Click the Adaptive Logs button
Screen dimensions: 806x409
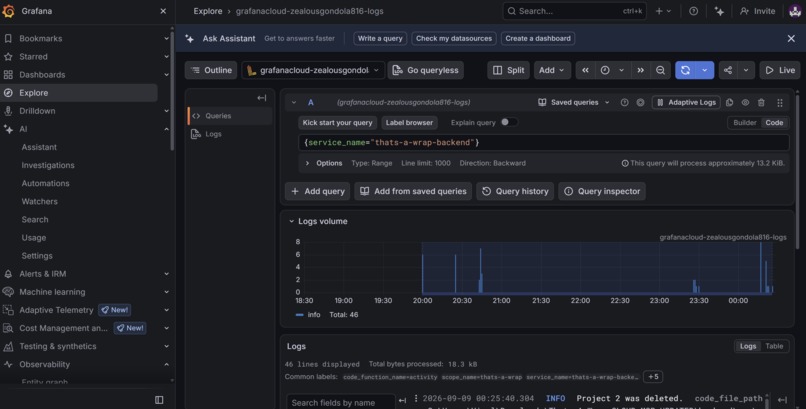pyautogui.click(x=686, y=102)
